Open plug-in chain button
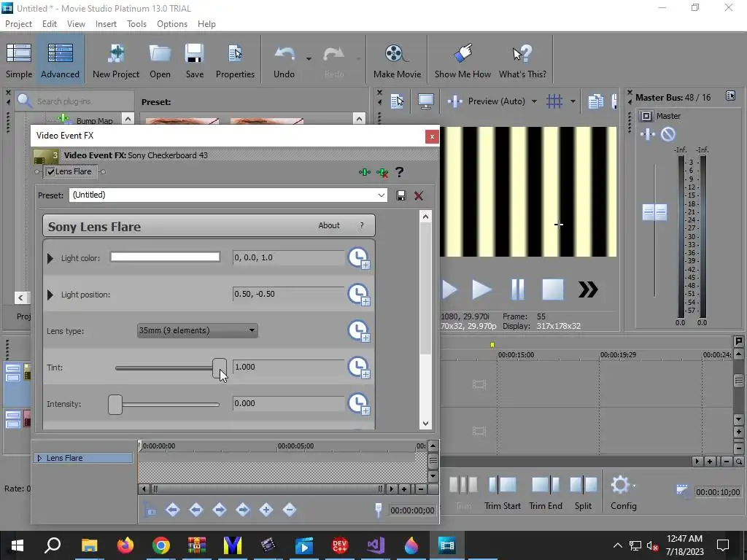747x560 pixels. [x=365, y=172]
